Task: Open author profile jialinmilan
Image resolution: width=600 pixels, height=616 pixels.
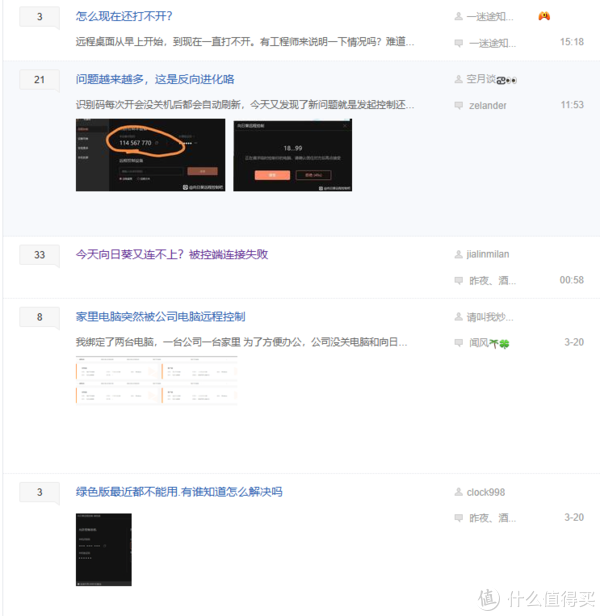Action: coord(488,254)
